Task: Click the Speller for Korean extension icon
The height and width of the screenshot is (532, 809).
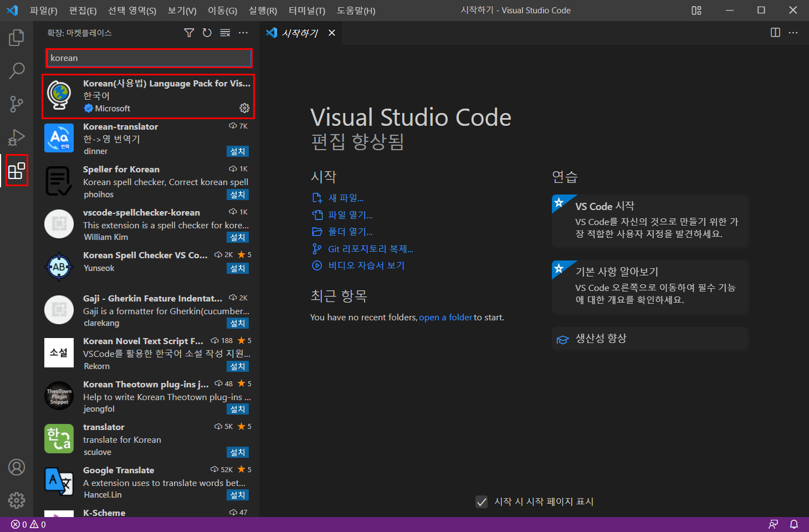Action: point(59,181)
